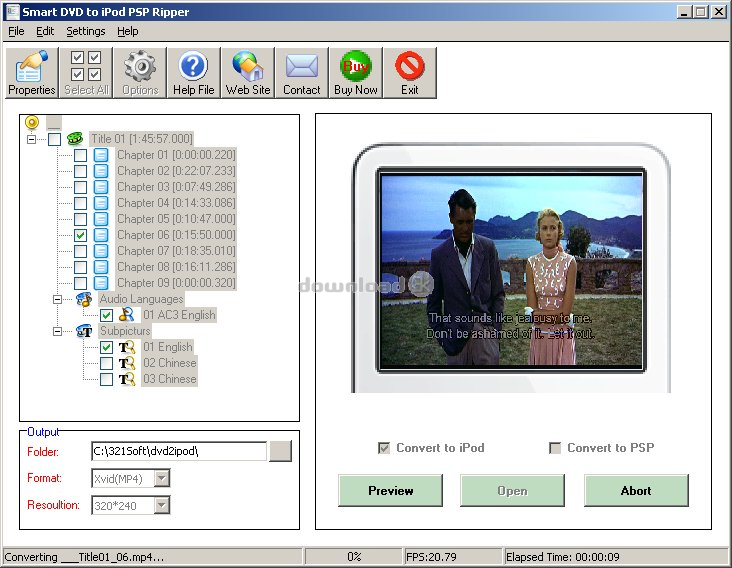Click the application icon in title bar
The width and height of the screenshot is (732, 568).
click(13, 12)
